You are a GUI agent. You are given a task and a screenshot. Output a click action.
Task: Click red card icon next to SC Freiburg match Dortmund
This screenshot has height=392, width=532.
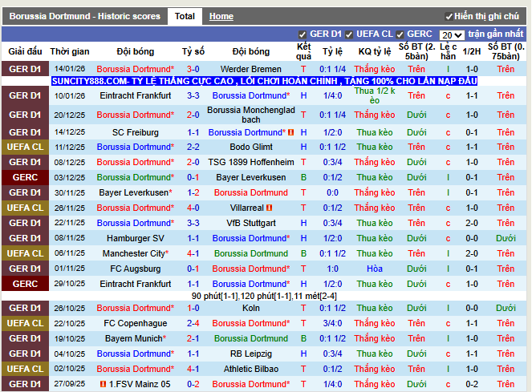click(x=290, y=132)
